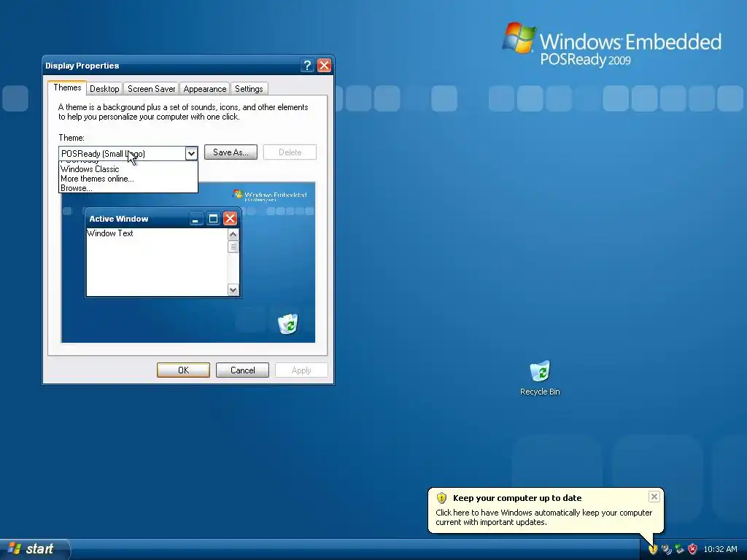Click the greyed Delete button
Viewport: 747px width, 560px height.
[x=290, y=152]
